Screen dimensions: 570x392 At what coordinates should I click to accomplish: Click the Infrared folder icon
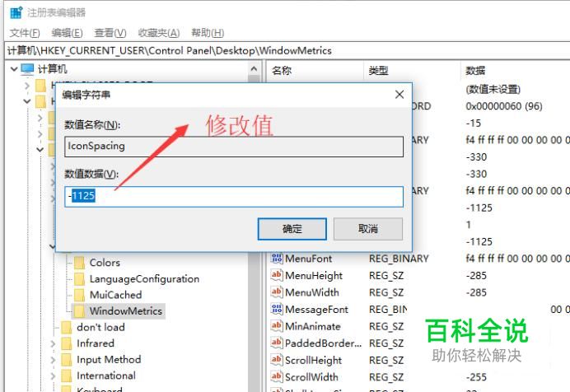(67, 343)
